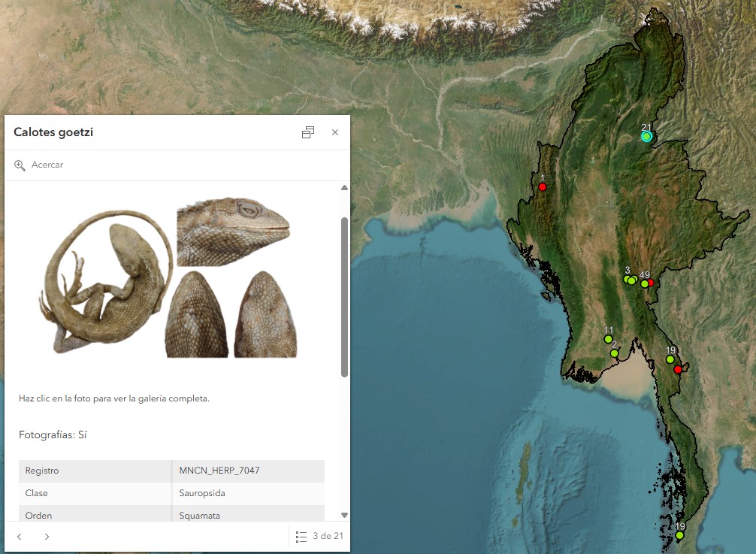The height and width of the screenshot is (554, 756).
Task: Select the cyan highlighted cluster labeled 21
Action: coord(646,137)
